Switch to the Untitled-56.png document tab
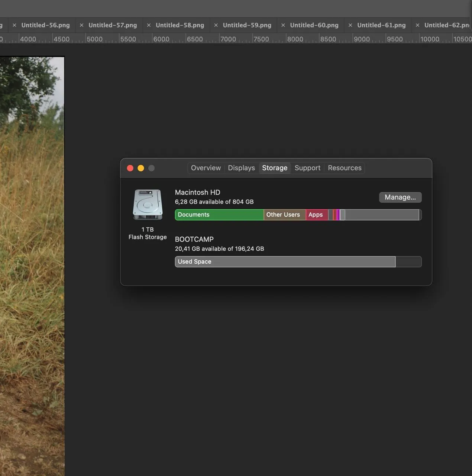Screen dimensions: 472x476 [x=45, y=25]
